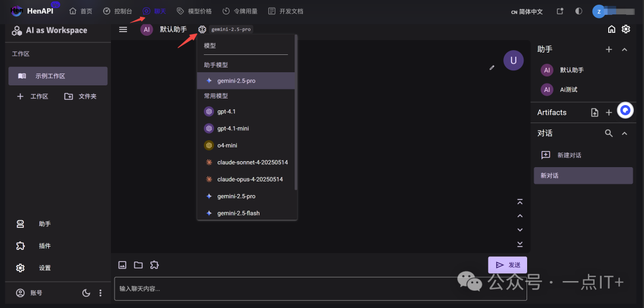644x308 pixels.
Task: Open the user profile avatar Z
Action: tap(599, 11)
